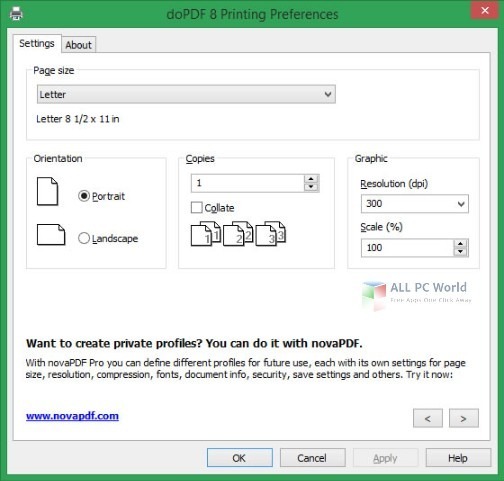This screenshot has width=504, height=481.
Task: Show the previous promo message
Action: pos(428,418)
